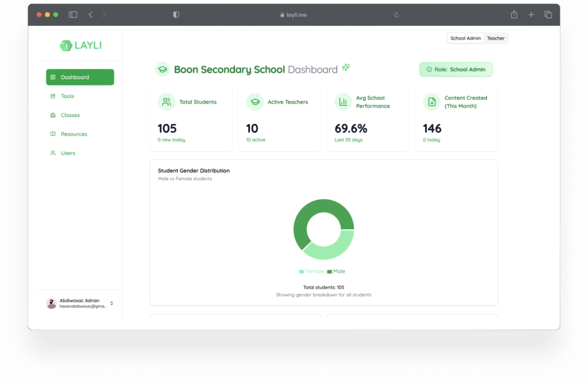The width and height of the screenshot is (588, 382).
Task: Toggle Female series in chart legend
Action: click(x=311, y=271)
